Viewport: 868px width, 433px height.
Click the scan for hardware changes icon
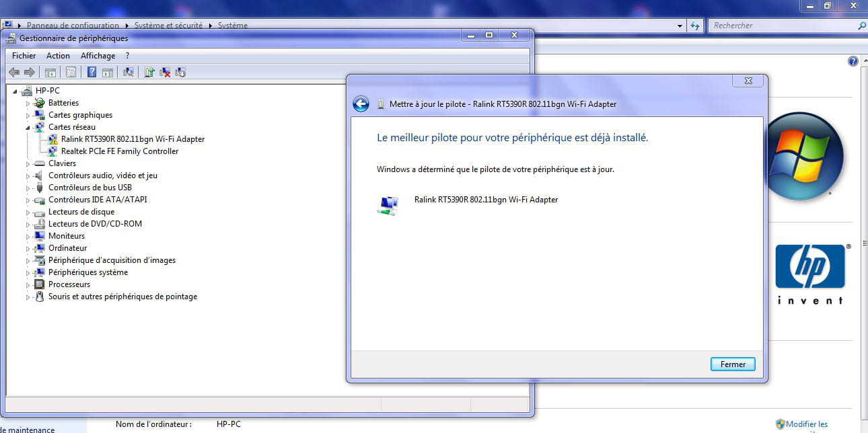coord(129,72)
